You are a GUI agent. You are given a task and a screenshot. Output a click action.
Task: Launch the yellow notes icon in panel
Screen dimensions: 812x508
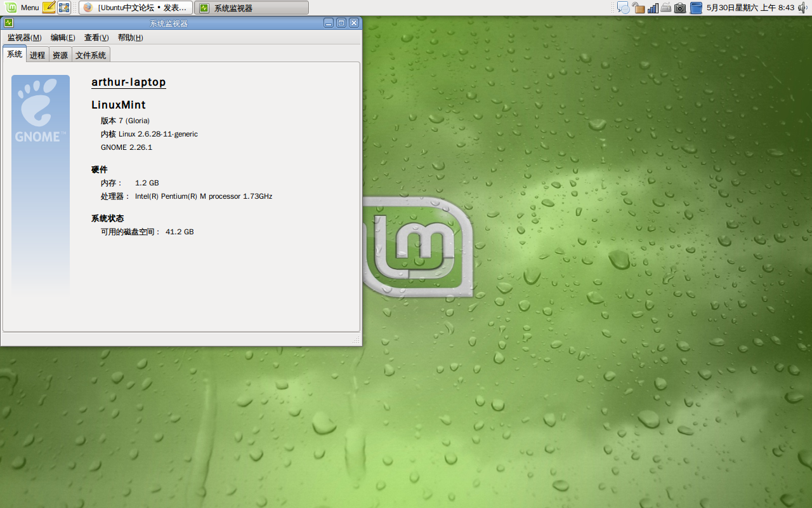tap(49, 8)
